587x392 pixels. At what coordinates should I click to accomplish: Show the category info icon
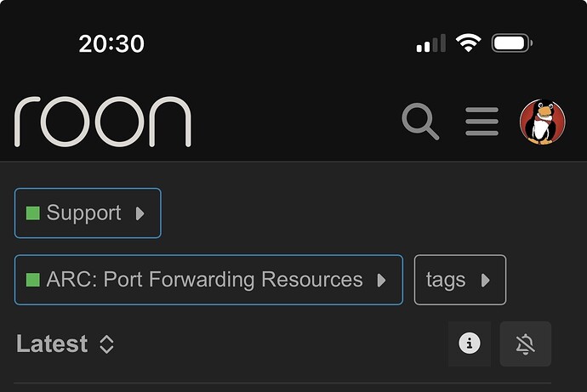tap(470, 344)
